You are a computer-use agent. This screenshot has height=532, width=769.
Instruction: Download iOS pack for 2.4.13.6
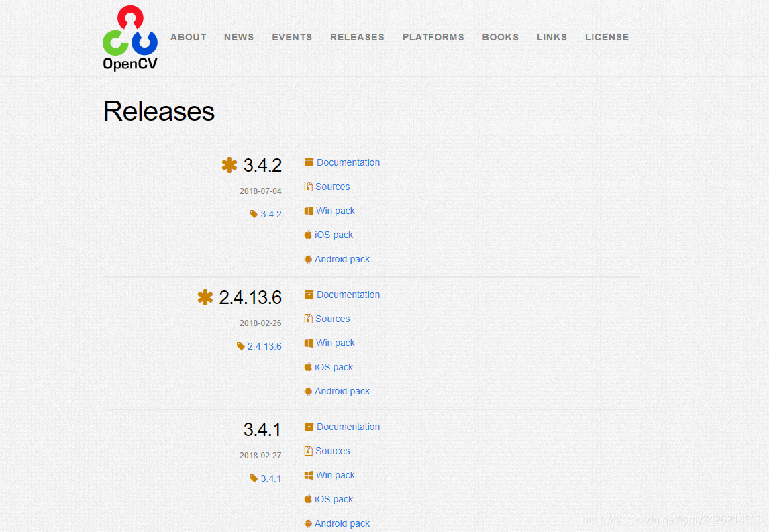pyautogui.click(x=334, y=367)
